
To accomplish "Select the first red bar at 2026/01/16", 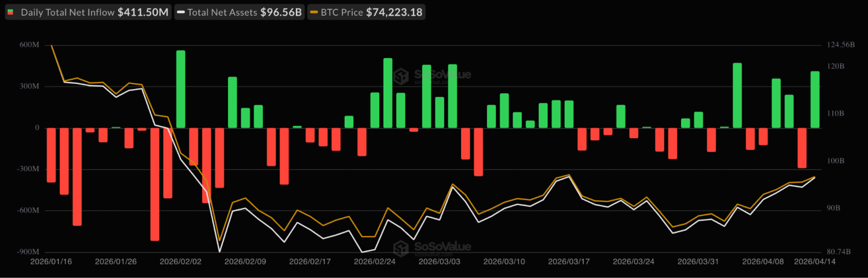I will [x=52, y=155].
